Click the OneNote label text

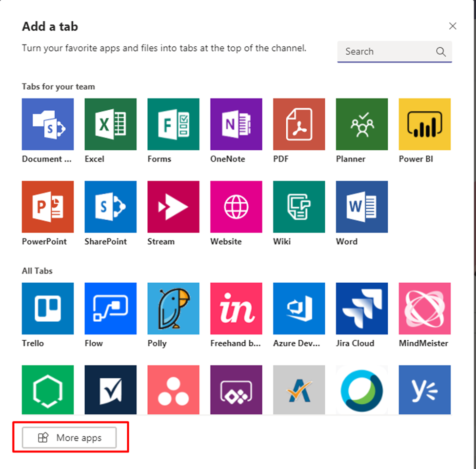click(x=228, y=159)
